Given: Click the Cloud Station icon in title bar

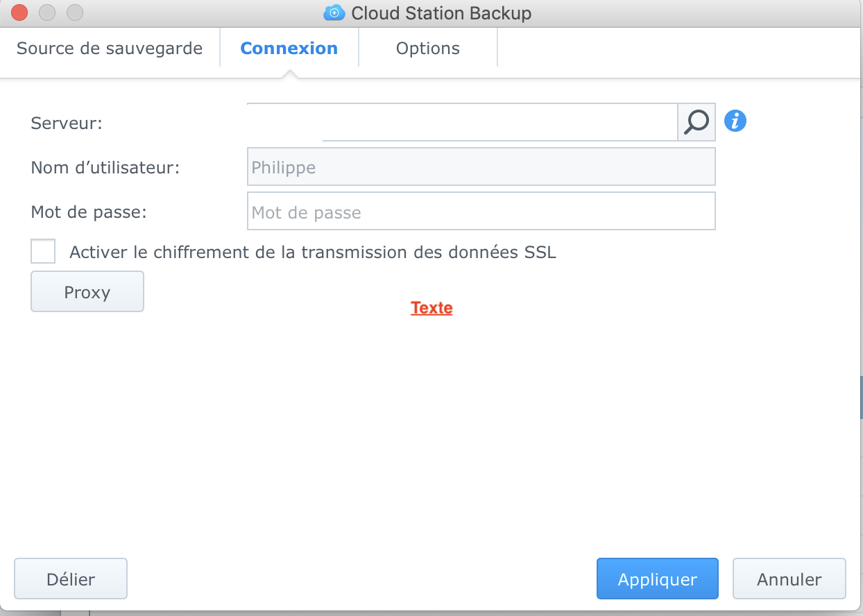Looking at the screenshot, I should pyautogui.click(x=334, y=12).
